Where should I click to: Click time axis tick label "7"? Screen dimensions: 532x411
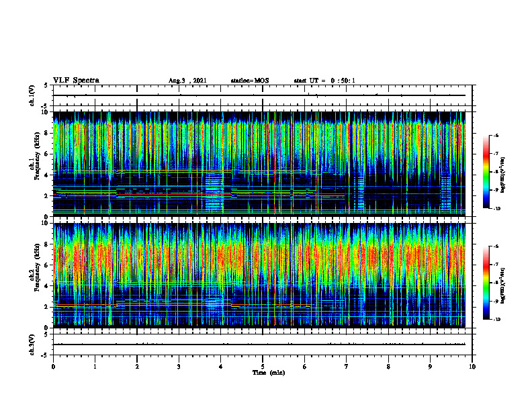(347, 367)
